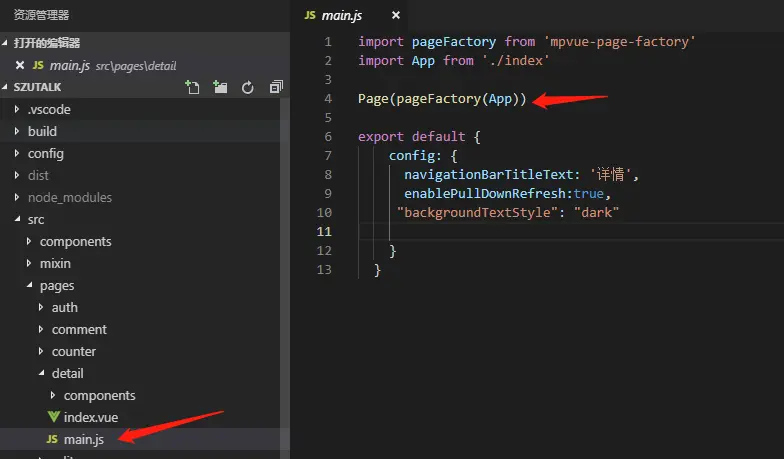Click navigationBarTitleText on line 8
The height and width of the screenshot is (459, 784).
tap(488, 174)
